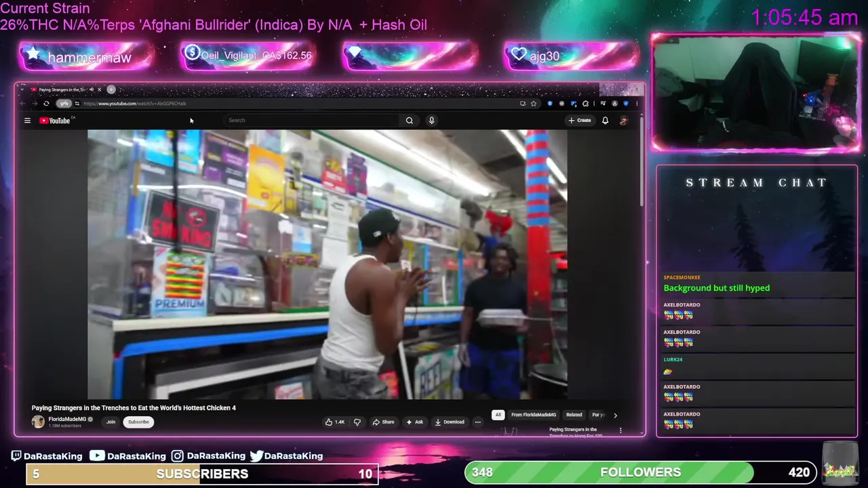Select the Related filter chip
The height and width of the screenshot is (488, 868).
coord(574,415)
